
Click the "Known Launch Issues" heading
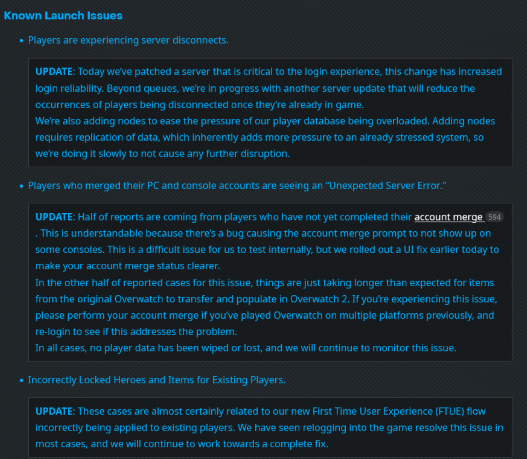(63, 15)
